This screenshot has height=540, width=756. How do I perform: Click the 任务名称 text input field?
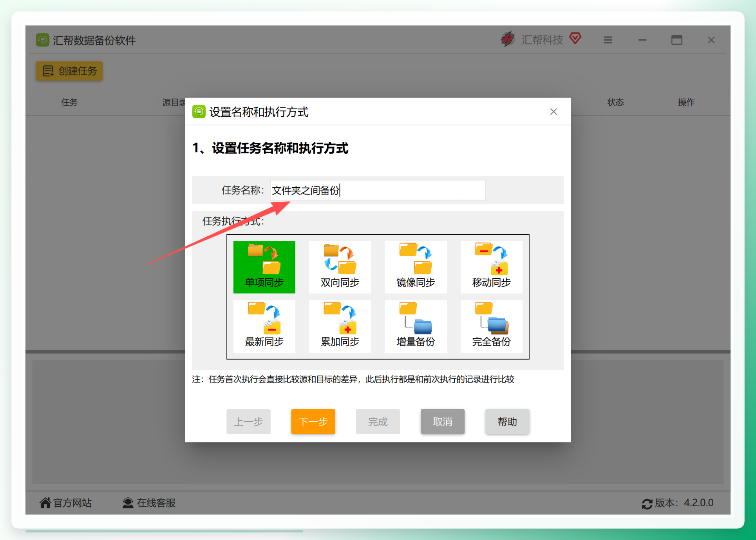(x=378, y=190)
